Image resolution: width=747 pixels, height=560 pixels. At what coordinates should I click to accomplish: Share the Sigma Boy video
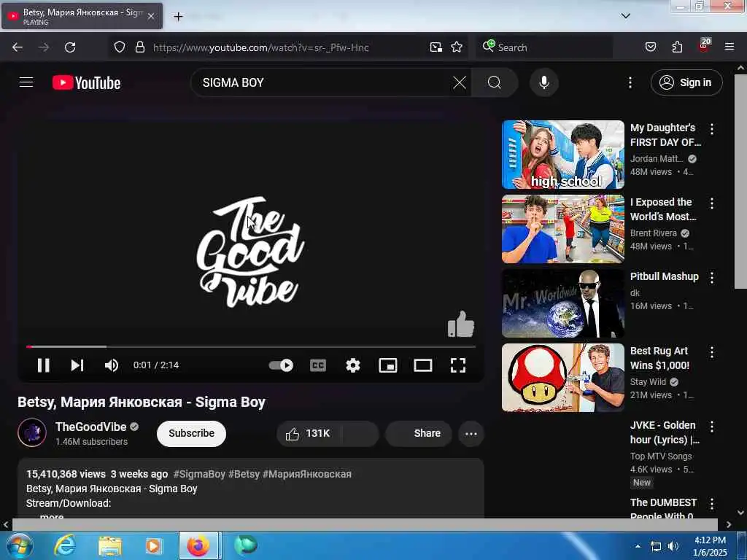pyautogui.click(x=418, y=433)
